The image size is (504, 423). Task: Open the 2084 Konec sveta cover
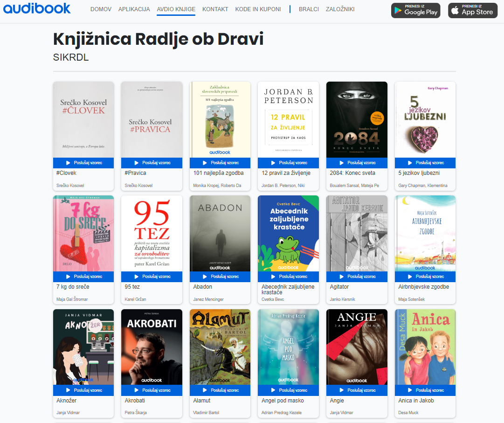pos(357,119)
